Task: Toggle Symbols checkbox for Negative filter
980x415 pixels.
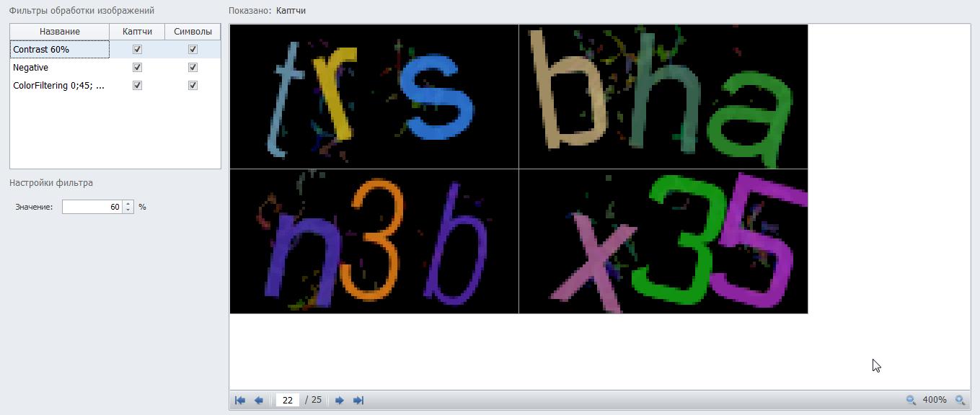Action: click(x=193, y=67)
